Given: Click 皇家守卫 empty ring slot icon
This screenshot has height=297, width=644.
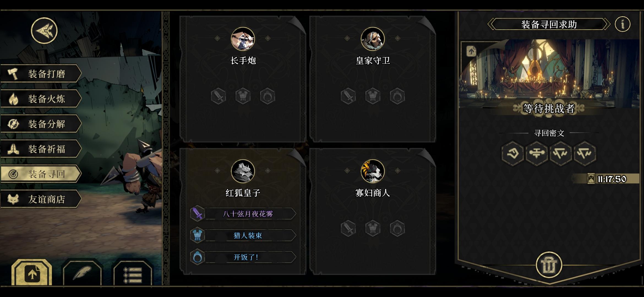Looking at the screenshot, I should (397, 96).
